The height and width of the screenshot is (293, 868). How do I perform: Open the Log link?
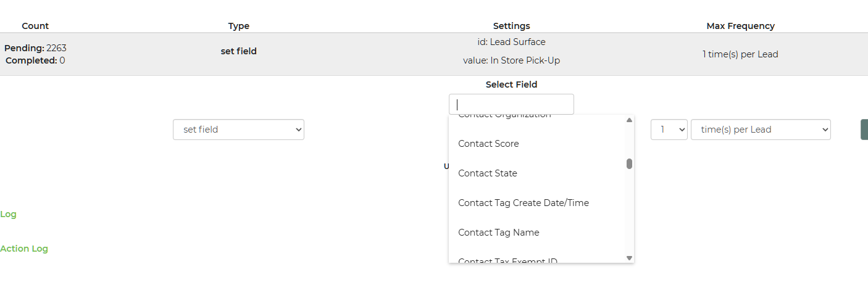tap(8, 214)
